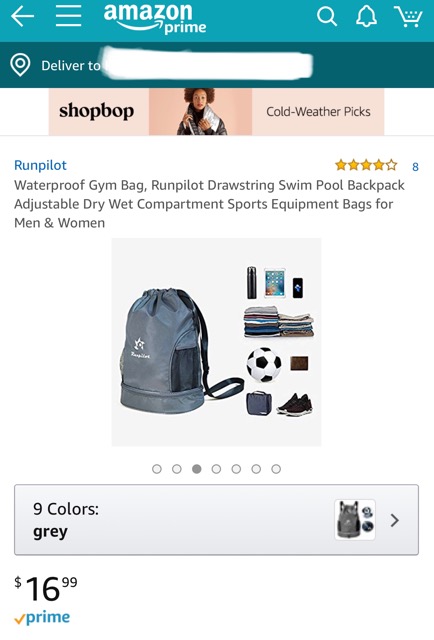Viewport: 434px width, 640px height.
Task: Open the Runpilot brand link
Action: click(40, 165)
